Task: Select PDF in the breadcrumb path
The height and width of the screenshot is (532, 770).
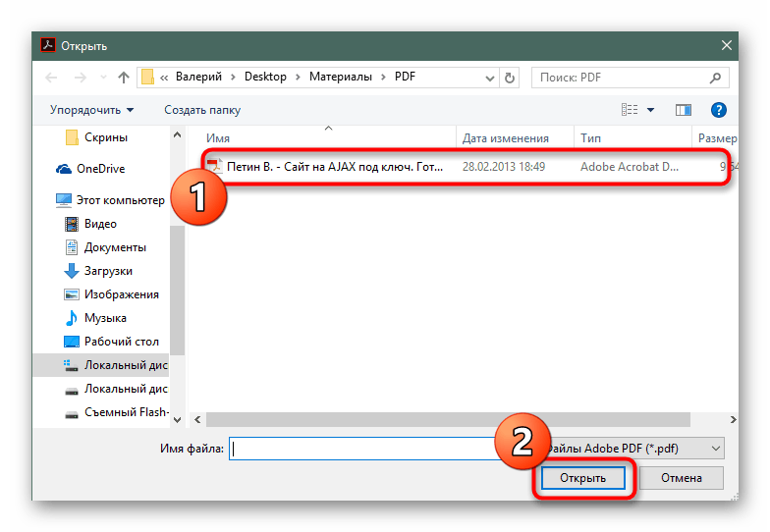Action: point(405,77)
